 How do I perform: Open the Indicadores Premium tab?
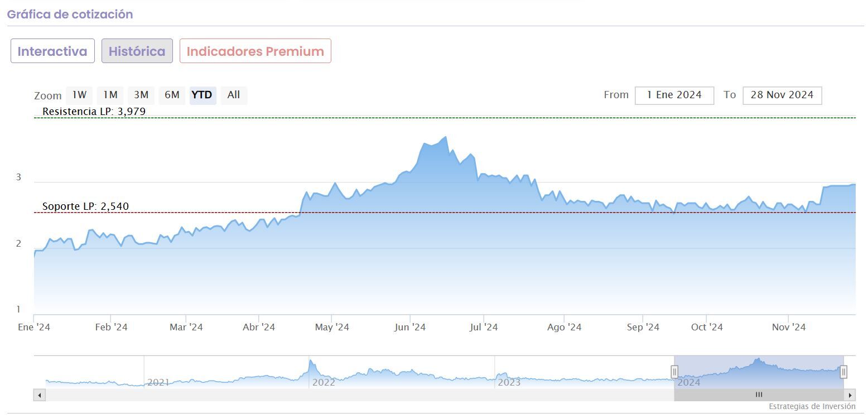tap(255, 51)
